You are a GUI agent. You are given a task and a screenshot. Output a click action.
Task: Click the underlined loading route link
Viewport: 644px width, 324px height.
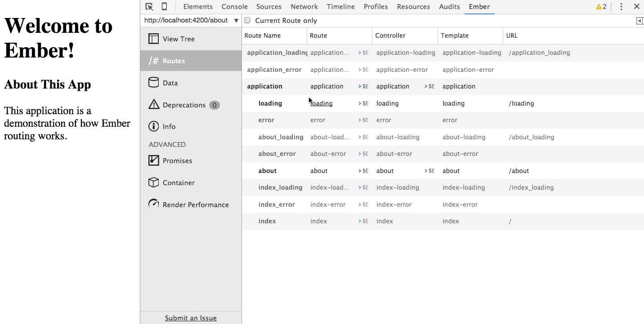[x=321, y=103]
